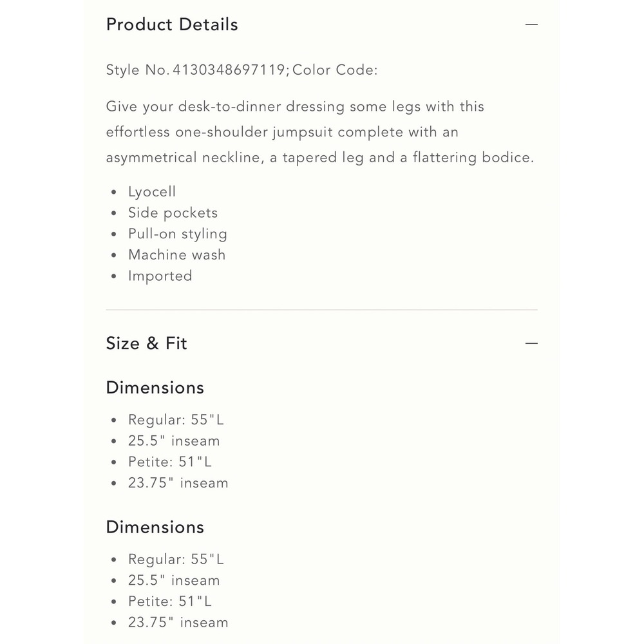Select Petite: 51"L in first Dimensions list
The image size is (644, 644).
pos(170,462)
